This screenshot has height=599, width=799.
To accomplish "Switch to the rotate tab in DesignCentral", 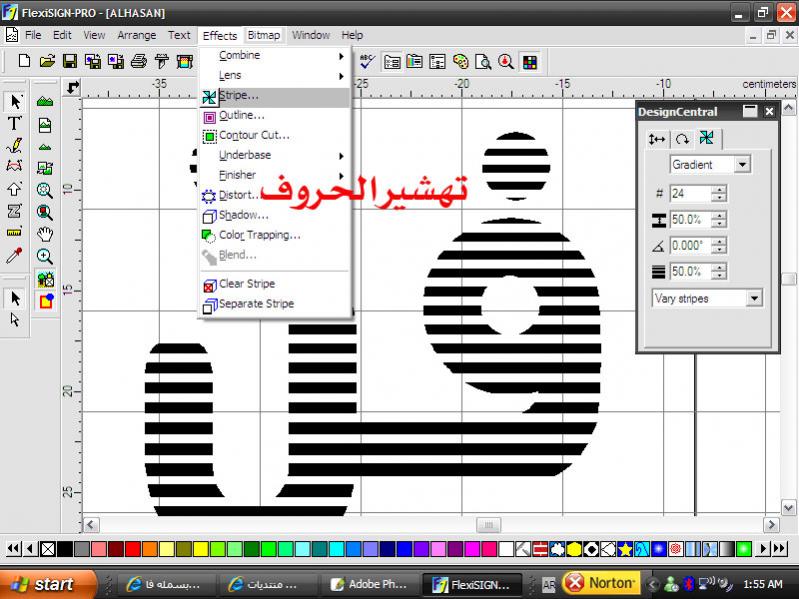I will point(681,139).
